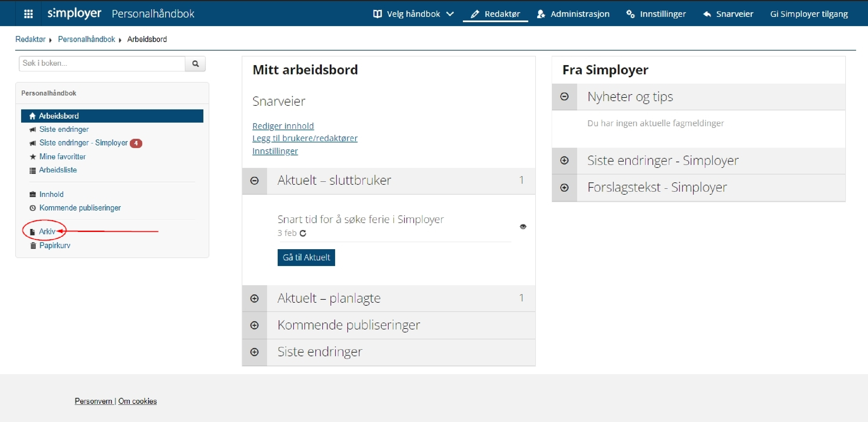Expand the Aktuelt – planlagte section
Screen dimensions: 868x422
pyautogui.click(x=255, y=298)
